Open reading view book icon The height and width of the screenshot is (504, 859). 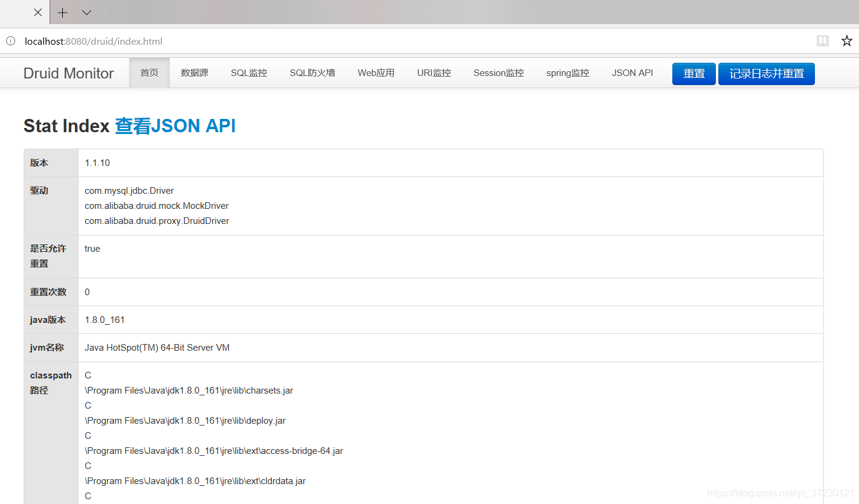pos(823,41)
